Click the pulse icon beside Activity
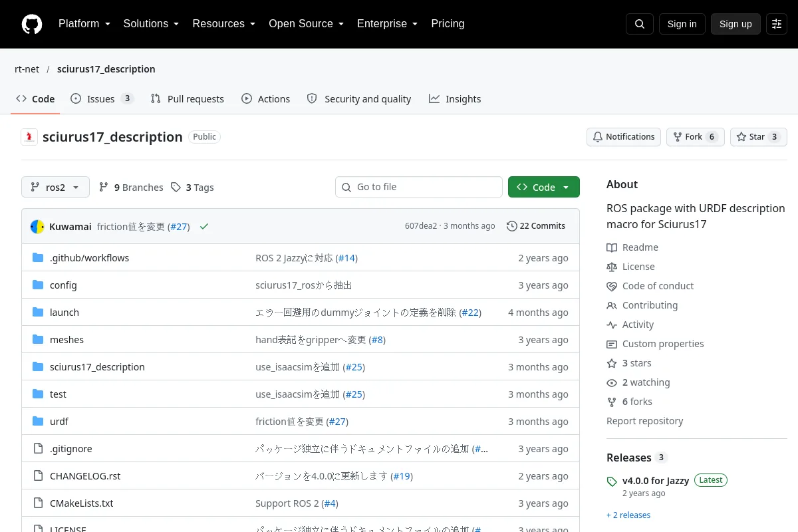The width and height of the screenshot is (798, 532). coord(612,325)
